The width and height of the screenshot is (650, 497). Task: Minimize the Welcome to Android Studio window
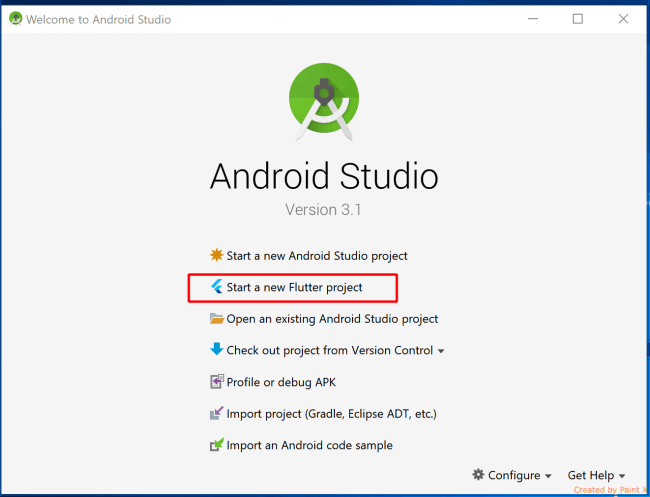tap(533, 19)
